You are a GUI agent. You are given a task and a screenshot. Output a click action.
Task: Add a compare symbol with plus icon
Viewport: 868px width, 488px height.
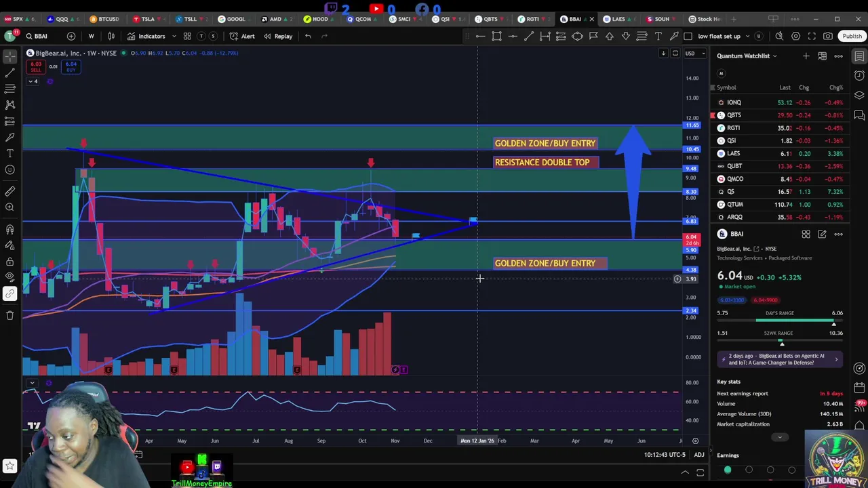pos(71,36)
